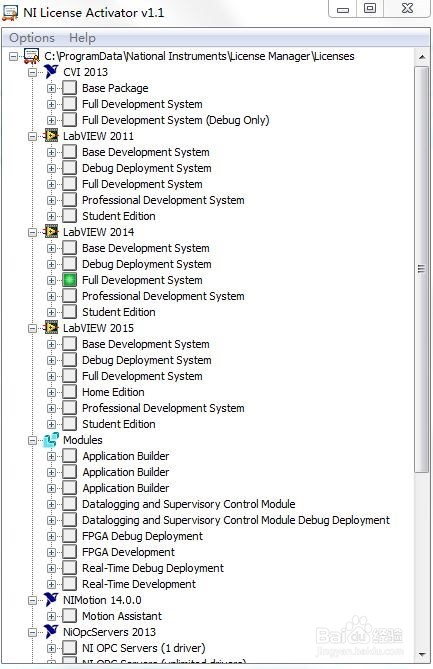
Task: Collapse the LabVIEW 2014 tree node
Action: 32,232
